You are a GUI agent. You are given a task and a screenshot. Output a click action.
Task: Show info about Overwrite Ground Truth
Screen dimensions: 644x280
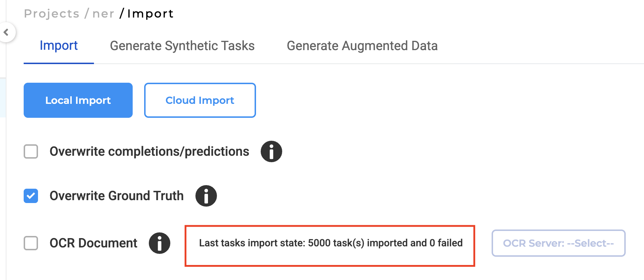[x=206, y=196]
